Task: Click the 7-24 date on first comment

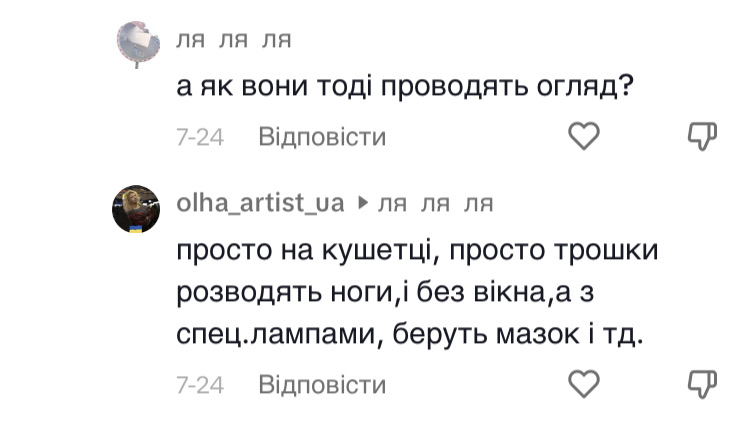Action: [199, 137]
